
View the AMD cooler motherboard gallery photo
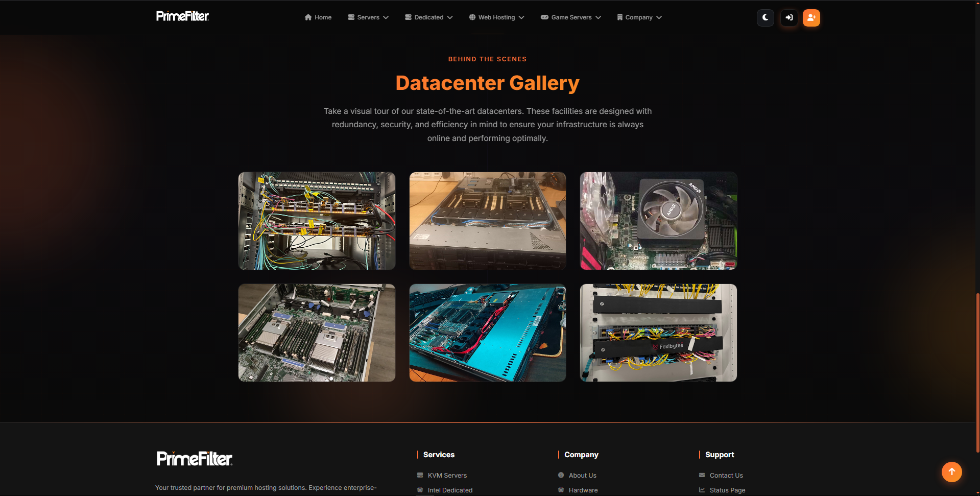click(x=658, y=221)
